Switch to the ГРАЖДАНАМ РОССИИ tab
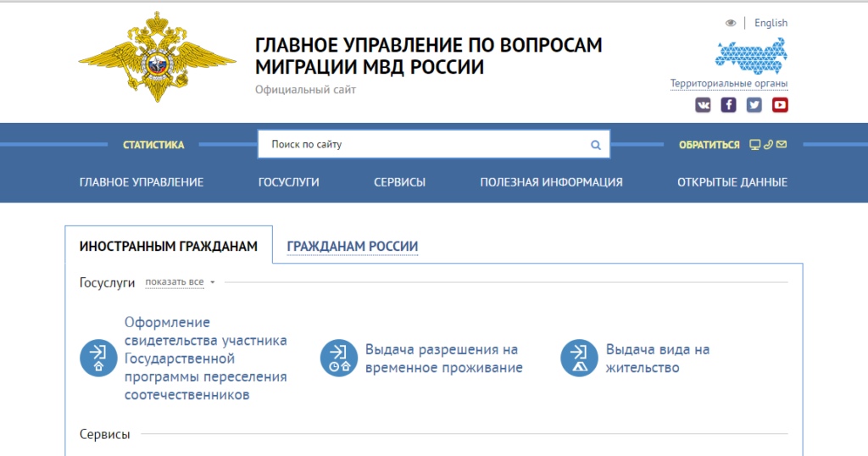The image size is (868, 456). point(352,247)
